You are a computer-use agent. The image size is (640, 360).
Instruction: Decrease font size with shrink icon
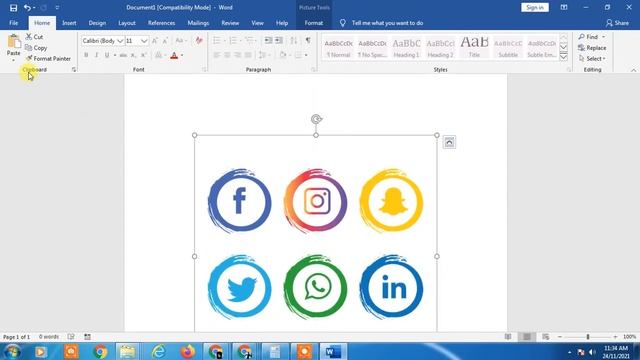click(165, 41)
